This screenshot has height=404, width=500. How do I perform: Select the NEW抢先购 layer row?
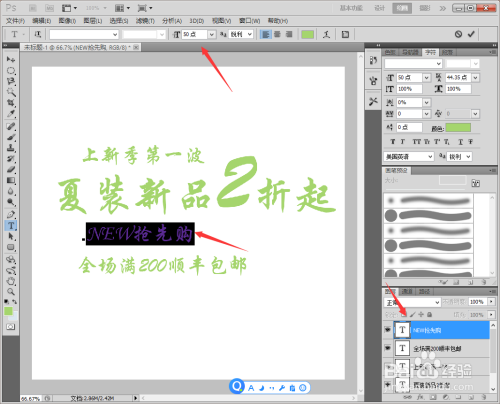pyautogui.click(x=441, y=330)
